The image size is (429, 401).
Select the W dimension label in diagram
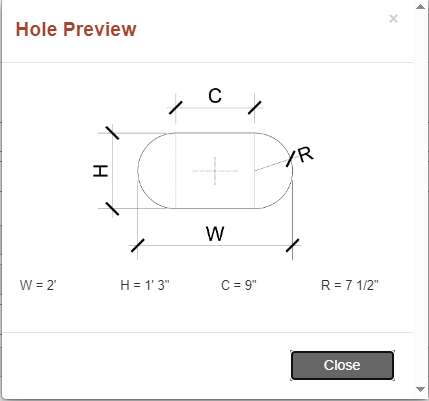click(215, 233)
